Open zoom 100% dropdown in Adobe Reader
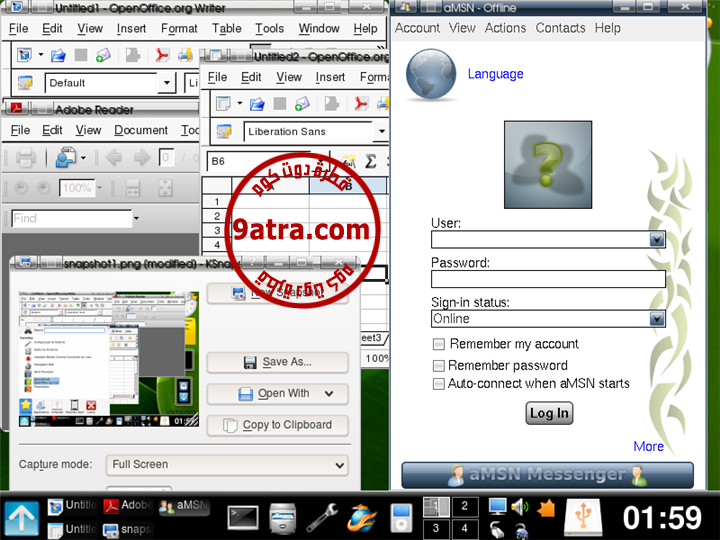Viewport: 720px width, 540px height. coord(99,188)
